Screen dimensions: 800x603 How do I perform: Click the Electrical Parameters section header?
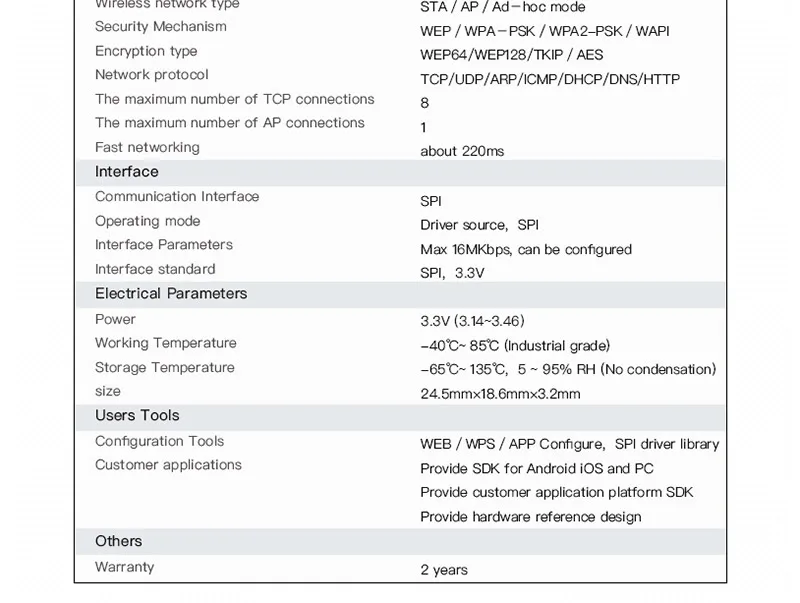pos(401,294)
